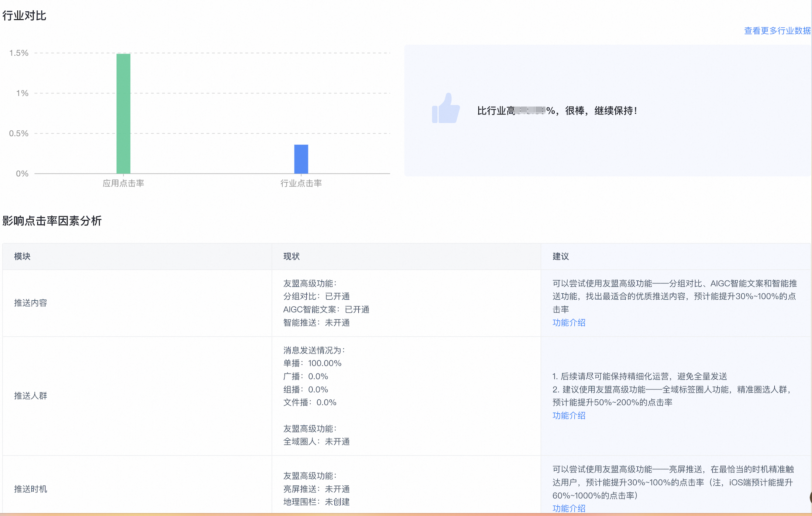
Task: Click the 比行业高 praise message text
Action: tap(557, 111)
